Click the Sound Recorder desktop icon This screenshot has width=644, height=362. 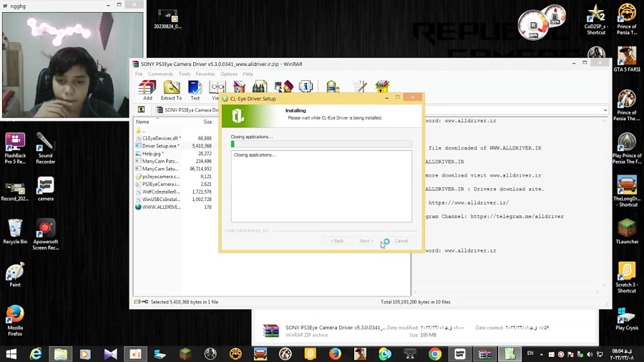coord(45,148)
